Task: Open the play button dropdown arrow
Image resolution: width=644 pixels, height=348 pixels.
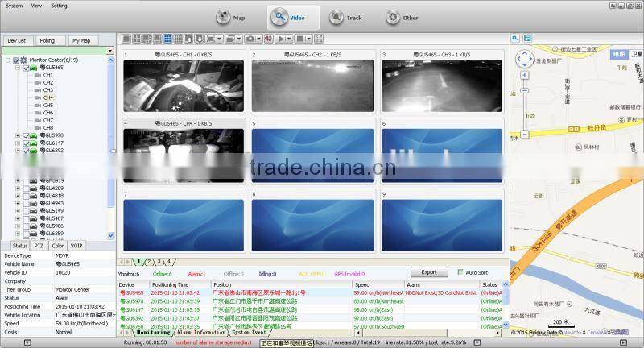Action: pos(289,39)
